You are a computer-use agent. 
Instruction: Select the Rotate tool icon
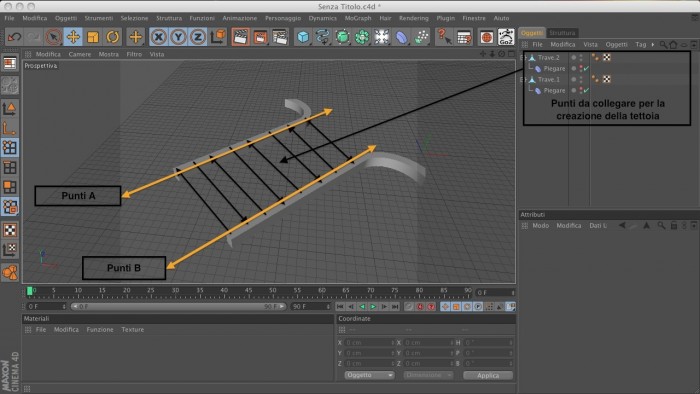(x=112, y=37)
